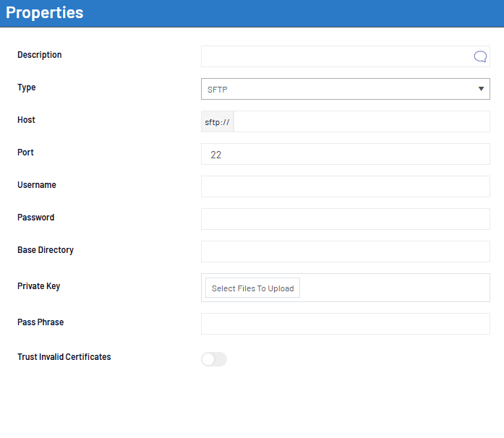
Task: Open the Type dropdown showing SFTP
Action: click(x=345, y=89)
